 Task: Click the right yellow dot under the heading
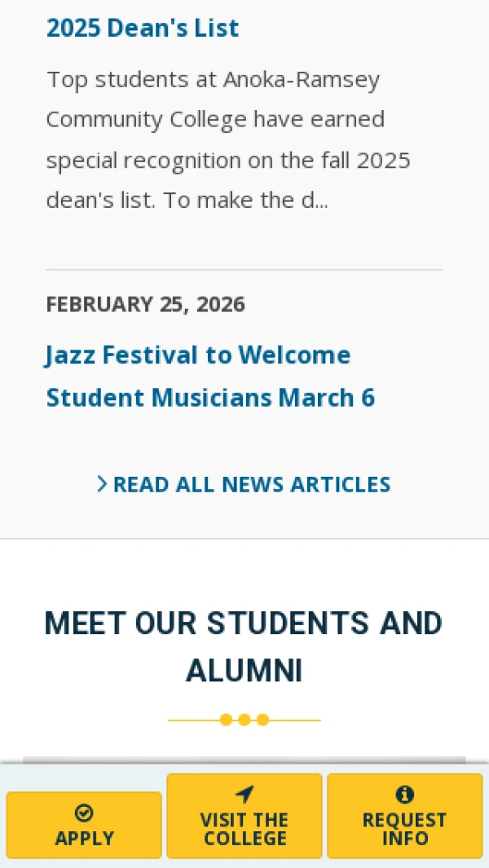tap(262, 720)
